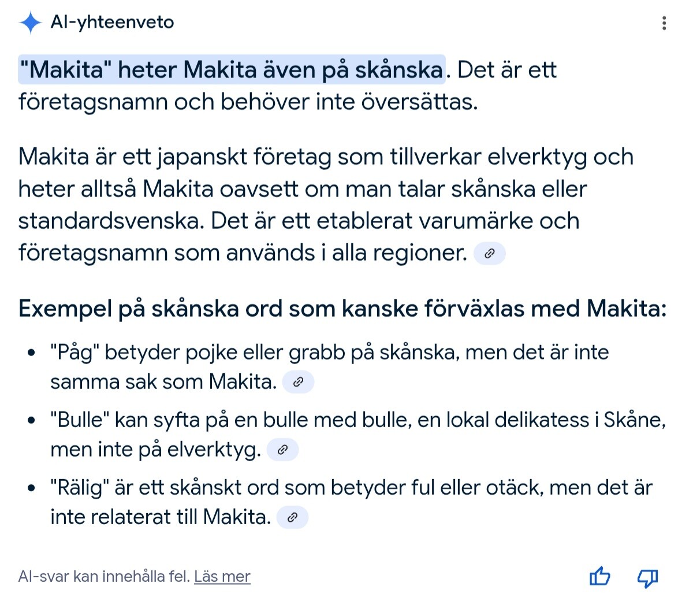Click the text "inte relaterat till Makita"
Image resolution: width=693 pixels, height=616 pixels.
point(160,517)
